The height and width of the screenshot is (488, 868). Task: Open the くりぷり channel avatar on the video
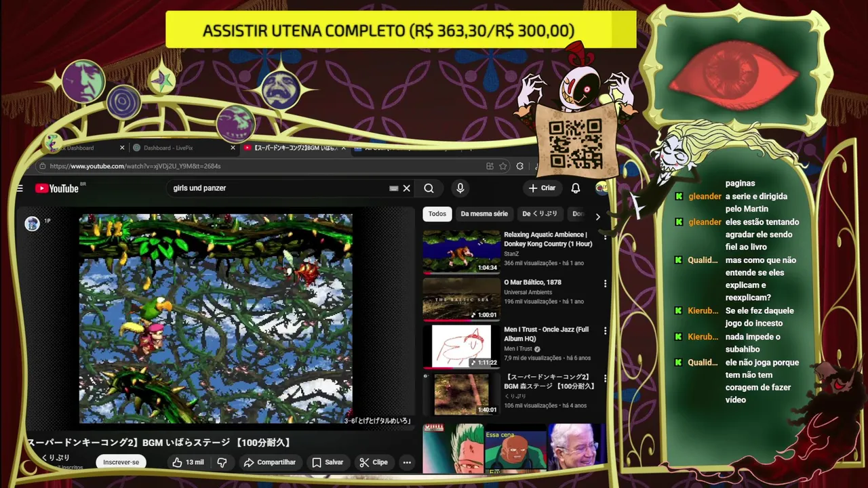32,224
